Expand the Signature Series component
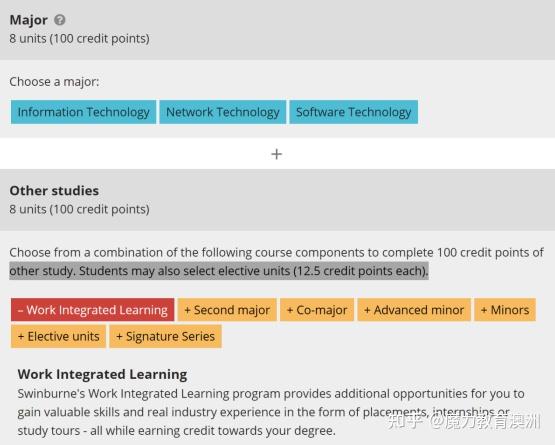The height and width of the screenshot is (445, 555). coord(165,336)
